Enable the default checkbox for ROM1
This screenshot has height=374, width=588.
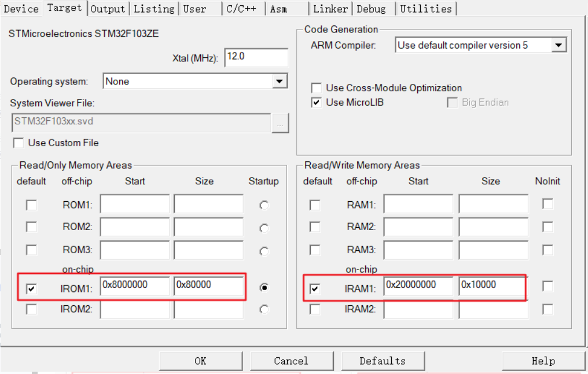(32, 203)
